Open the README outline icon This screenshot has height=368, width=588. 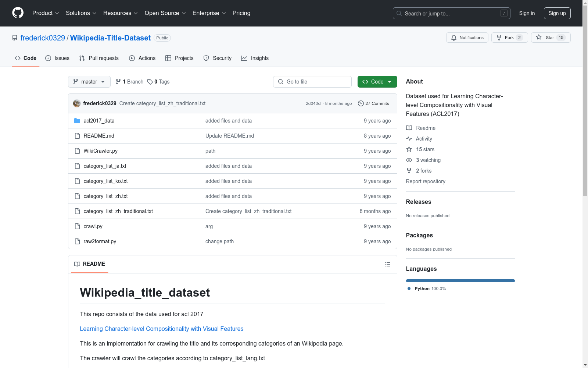pyautogui.click(x=387, y=264)
